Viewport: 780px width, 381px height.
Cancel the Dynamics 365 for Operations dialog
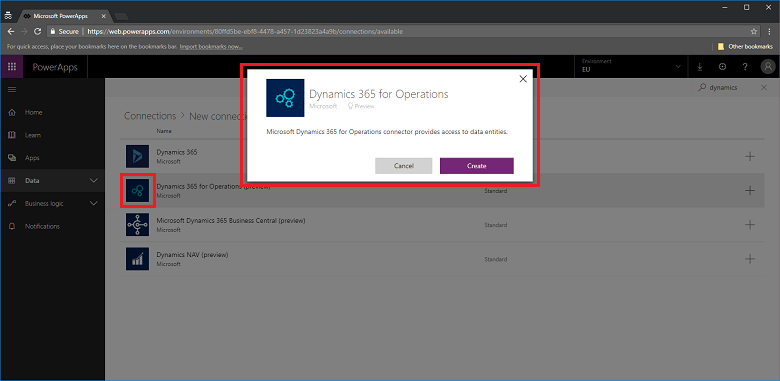(403, 166)
